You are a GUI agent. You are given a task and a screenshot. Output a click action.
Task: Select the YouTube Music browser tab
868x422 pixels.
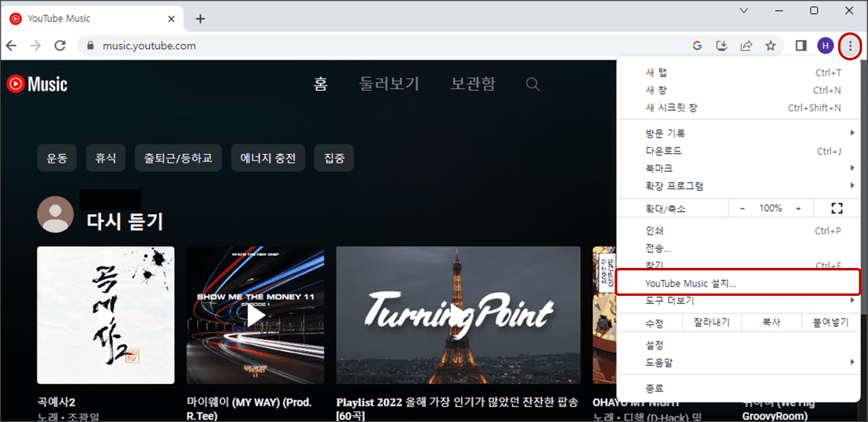point(94,18)
